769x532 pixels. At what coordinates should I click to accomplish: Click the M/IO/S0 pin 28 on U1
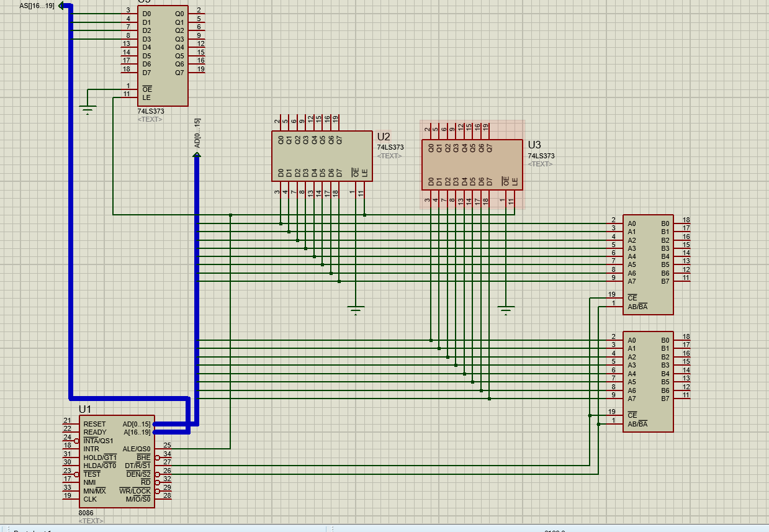tap(163, 498)
